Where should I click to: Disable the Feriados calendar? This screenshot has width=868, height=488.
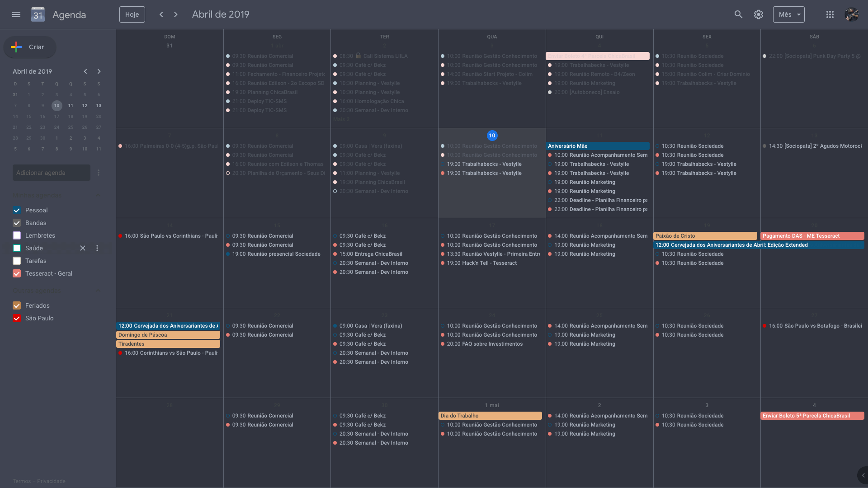pyautogui.click(x=17, y=305)
